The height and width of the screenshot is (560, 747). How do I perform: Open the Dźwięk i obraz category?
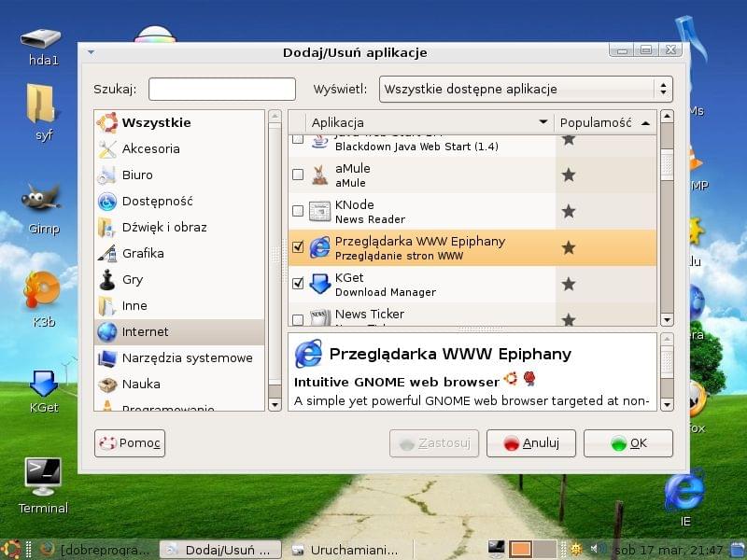point(178,227)
